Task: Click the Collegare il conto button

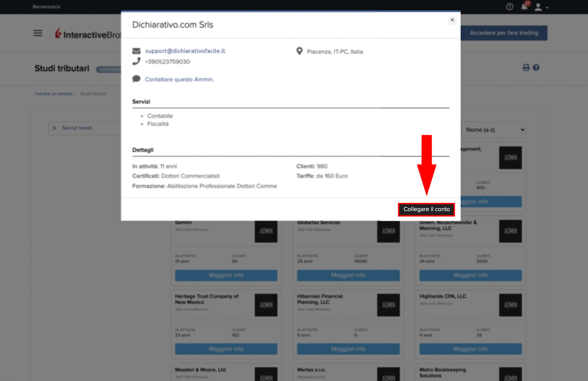Action: [426, 209]
